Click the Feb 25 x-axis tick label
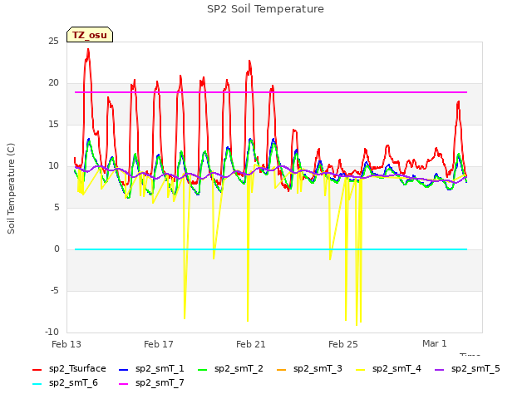This screenshot has height=399, width=532. (x=343, y=344)
